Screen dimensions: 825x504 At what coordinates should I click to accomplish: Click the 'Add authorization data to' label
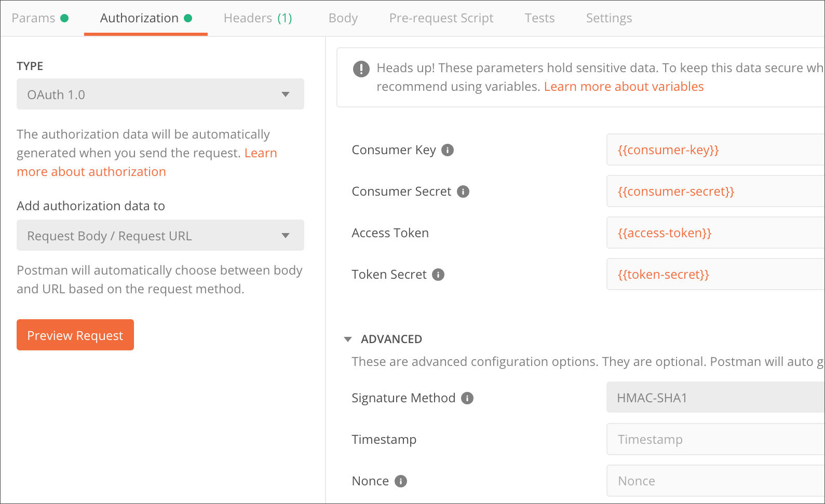(91, 206)
